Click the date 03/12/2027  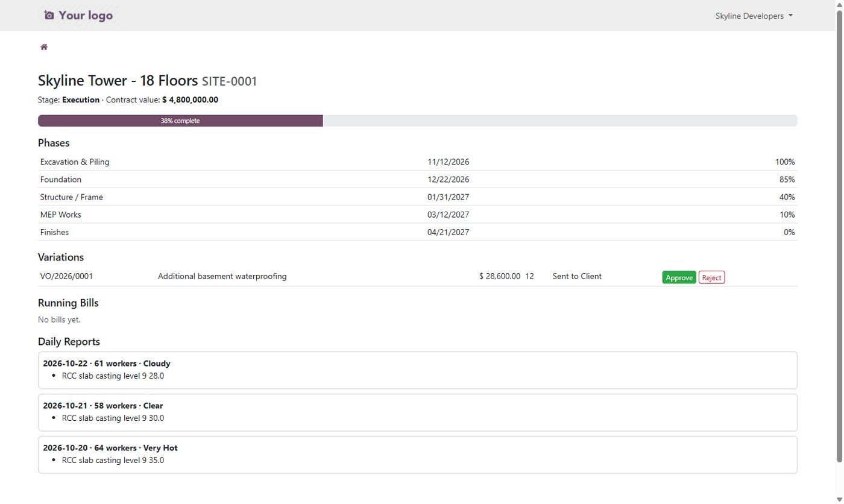449,215
